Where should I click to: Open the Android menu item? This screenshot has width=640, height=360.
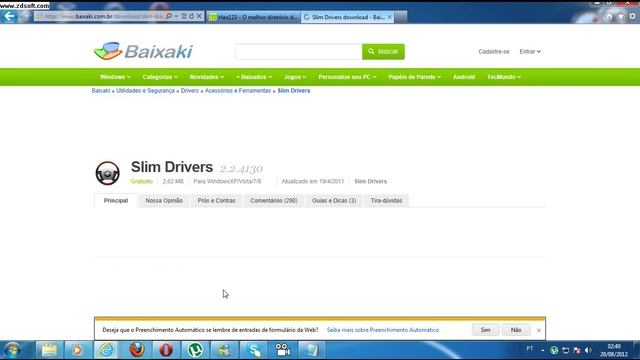[464, 77]
